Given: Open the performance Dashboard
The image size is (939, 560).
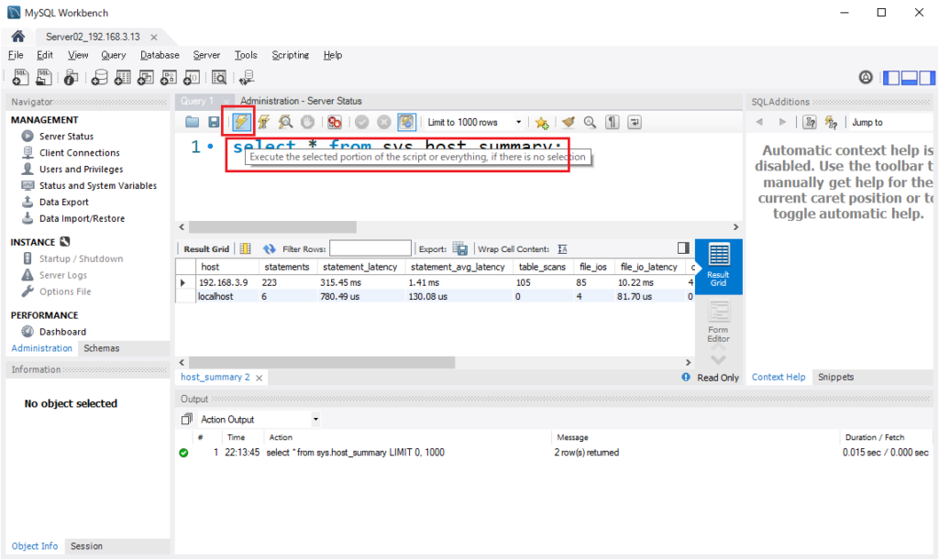Looking at the screenshot, I should click(x=63, y=332).
